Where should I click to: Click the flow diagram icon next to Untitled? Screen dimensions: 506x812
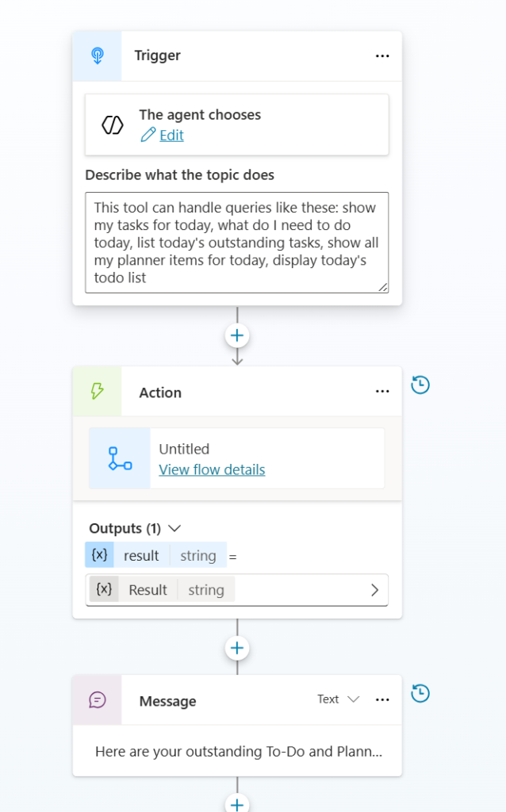[x=120, y=459]
